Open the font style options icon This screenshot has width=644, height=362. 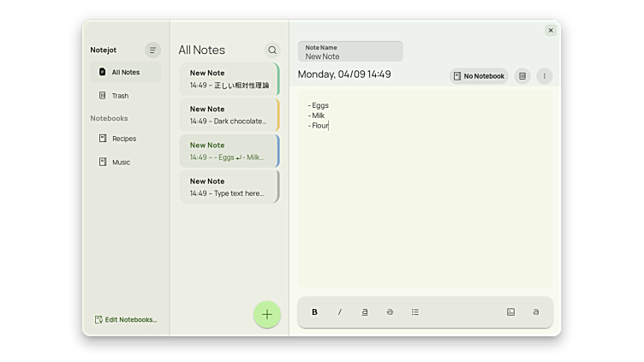(536, 312)
